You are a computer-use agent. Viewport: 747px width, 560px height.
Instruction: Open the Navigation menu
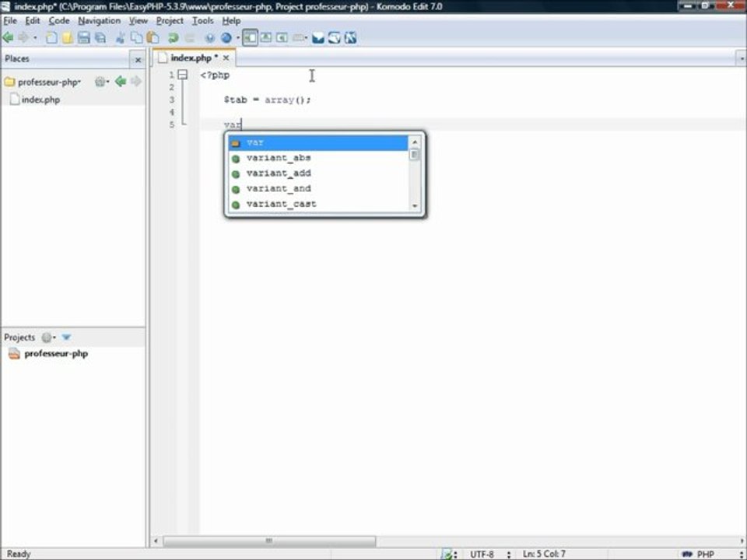tap(99, 20)
